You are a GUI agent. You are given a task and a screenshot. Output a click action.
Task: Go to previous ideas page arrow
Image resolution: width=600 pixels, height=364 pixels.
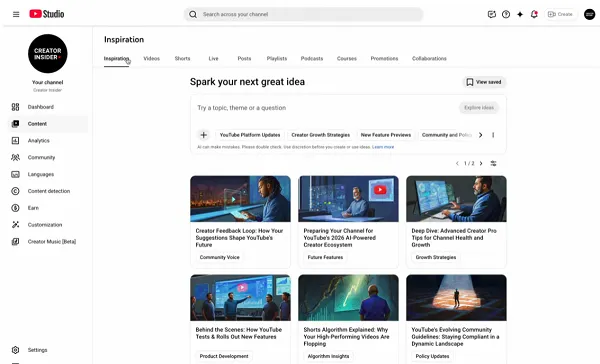(457, 163)
